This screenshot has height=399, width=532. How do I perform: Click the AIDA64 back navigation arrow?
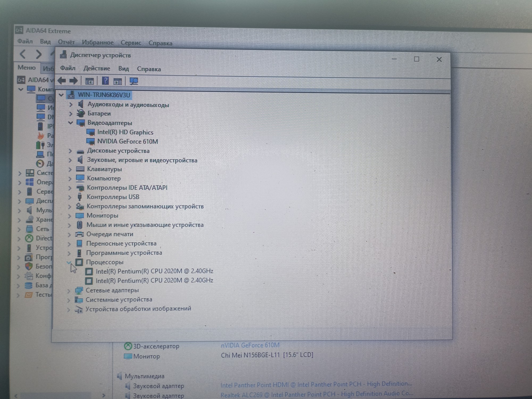(x=23, y=54)
